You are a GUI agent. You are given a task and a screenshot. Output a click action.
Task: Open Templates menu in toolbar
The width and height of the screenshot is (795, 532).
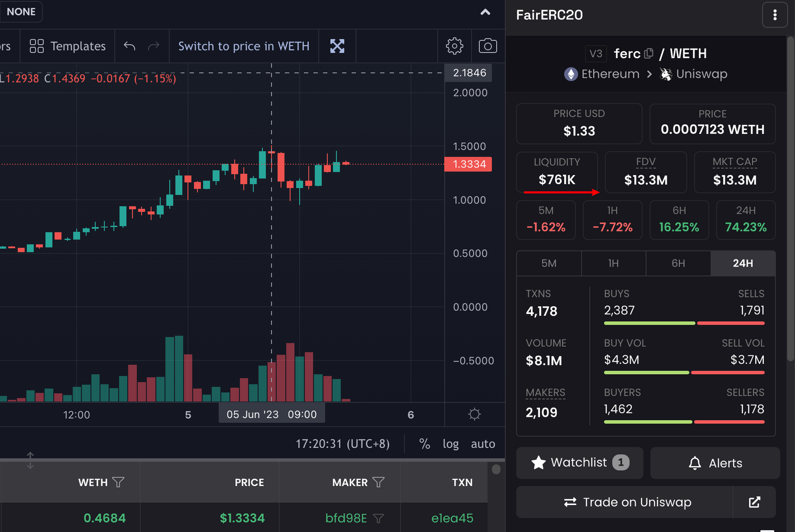[x=67, y=46]
